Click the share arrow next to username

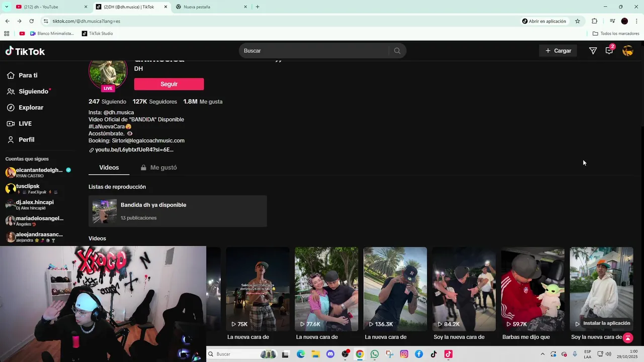(279, 61)
